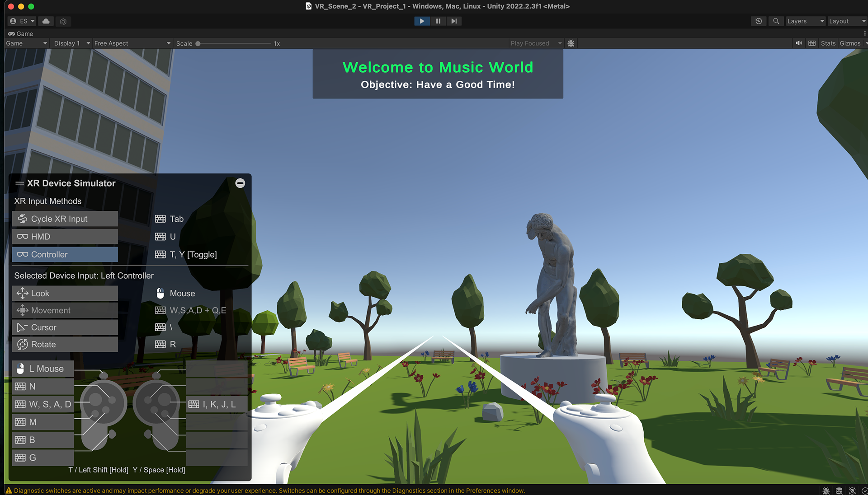
Task: Click the Look button
Action: [x=65, y=294]
